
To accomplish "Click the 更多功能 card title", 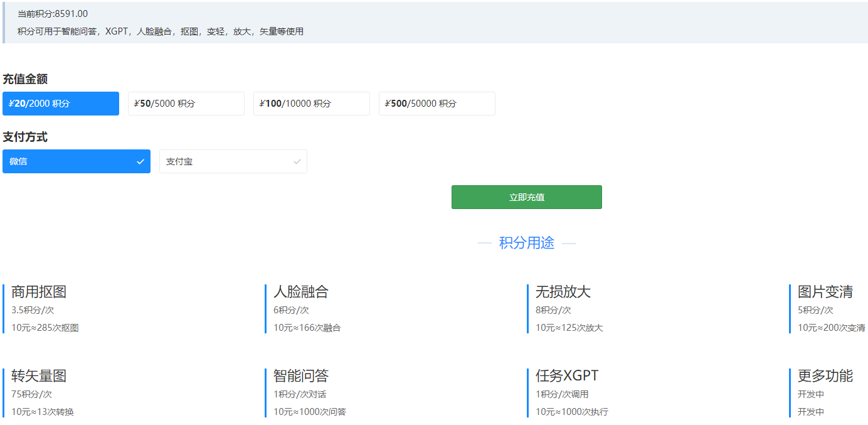I will pyautogui.click(x=825, y=376).
